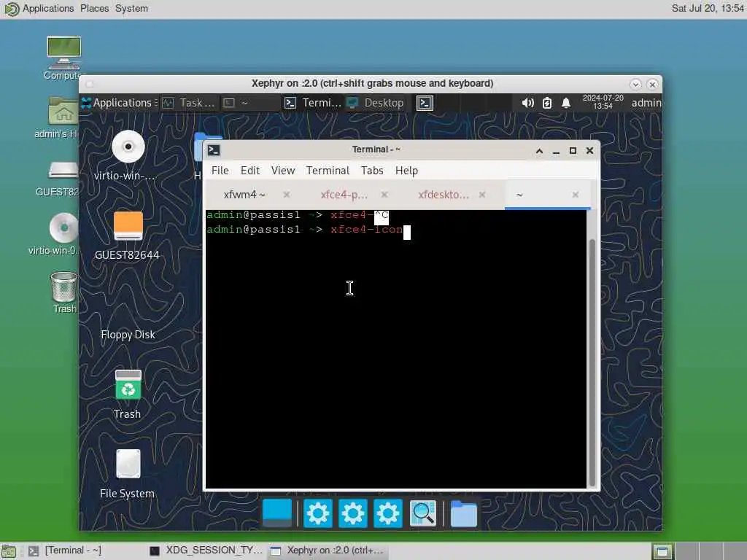This screenshot has width=747, height=560.
Task: Open Application Finder magnifier in dock
Action: click(x=423, y=513)
